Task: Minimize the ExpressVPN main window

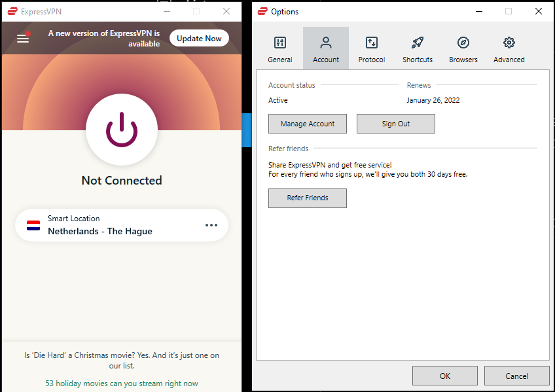Action: point(167,11)
